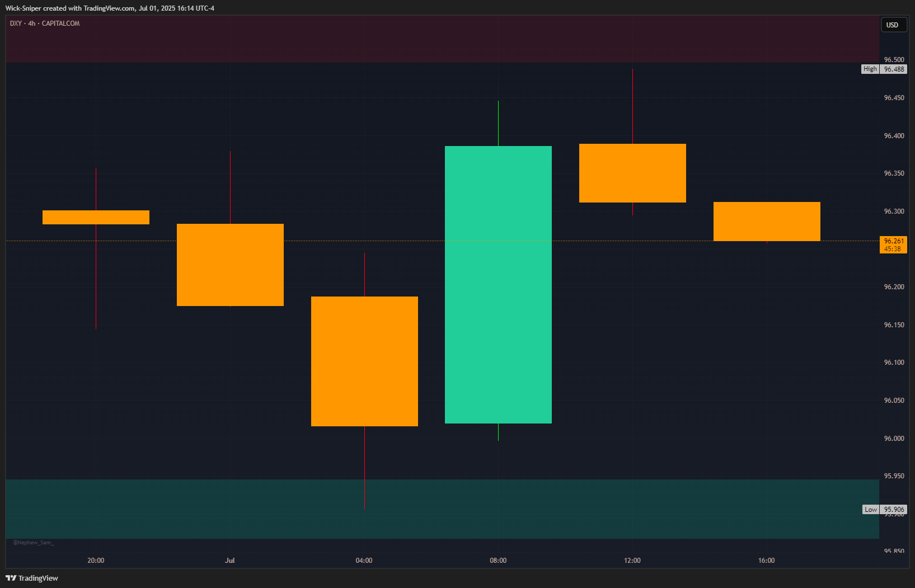The image size is (915, 588).
Task: Select the thin orange candle at 20:00
Action: click(96, 217)
